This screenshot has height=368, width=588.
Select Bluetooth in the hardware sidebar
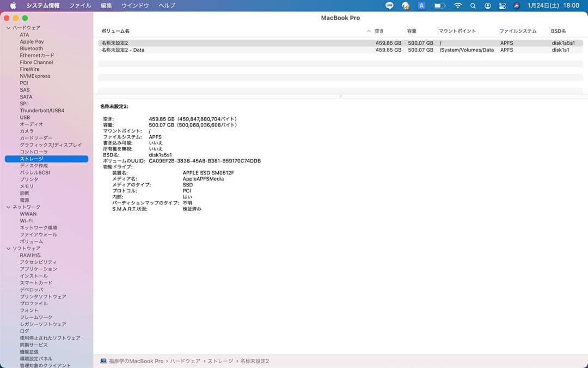click(31, 48)
